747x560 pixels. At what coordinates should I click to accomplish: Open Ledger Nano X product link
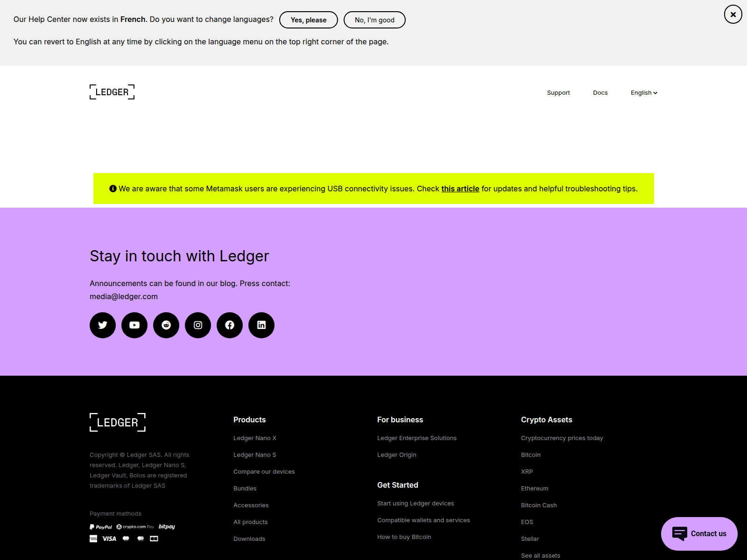click(x=255, y=438)
